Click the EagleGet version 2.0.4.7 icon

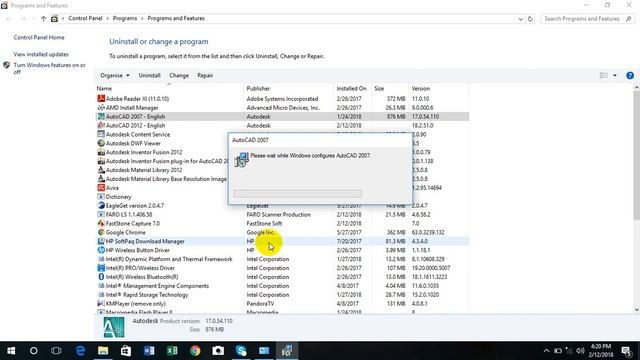tap(101, 206)
